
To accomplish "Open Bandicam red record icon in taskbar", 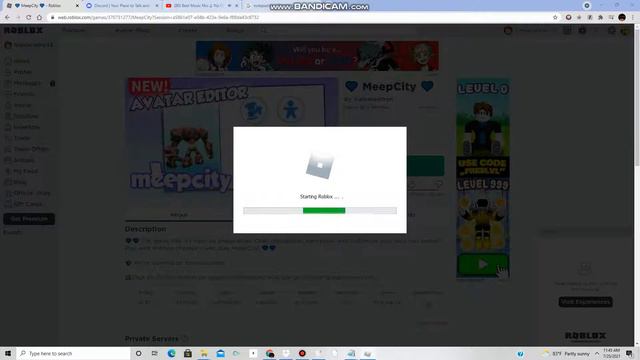I will tap(302, 353).
